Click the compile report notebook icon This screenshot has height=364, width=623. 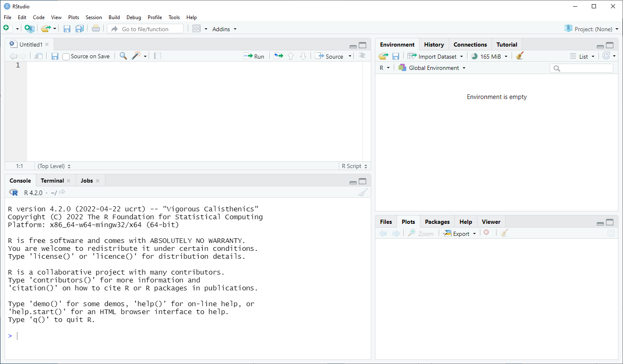(x=157, y=56)
